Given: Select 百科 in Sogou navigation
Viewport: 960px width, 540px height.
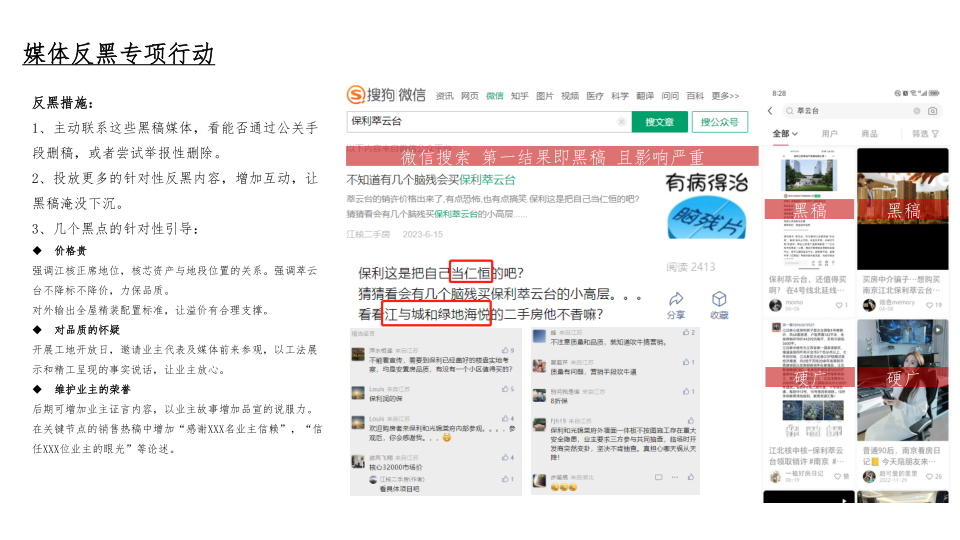Looking at the screenshot, I should pyautogui.click(x=695, y=96).
